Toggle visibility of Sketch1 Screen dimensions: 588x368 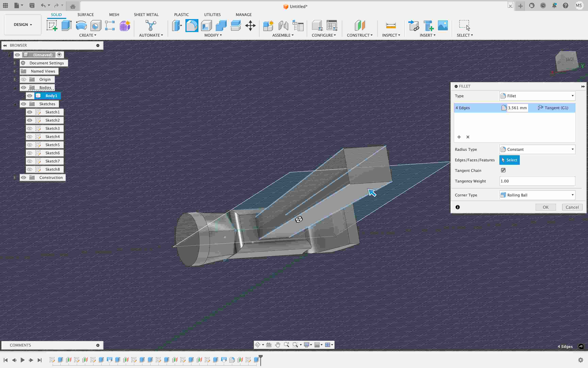30,112
